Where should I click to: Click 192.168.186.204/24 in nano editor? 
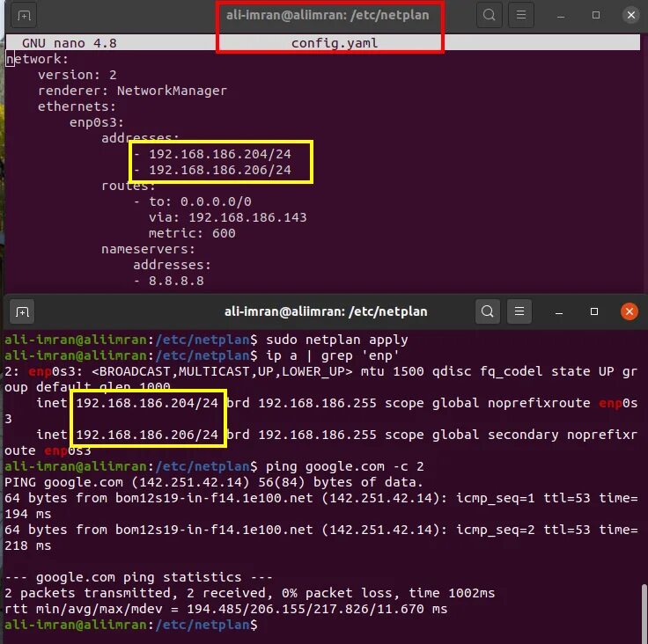pos(220,154)
